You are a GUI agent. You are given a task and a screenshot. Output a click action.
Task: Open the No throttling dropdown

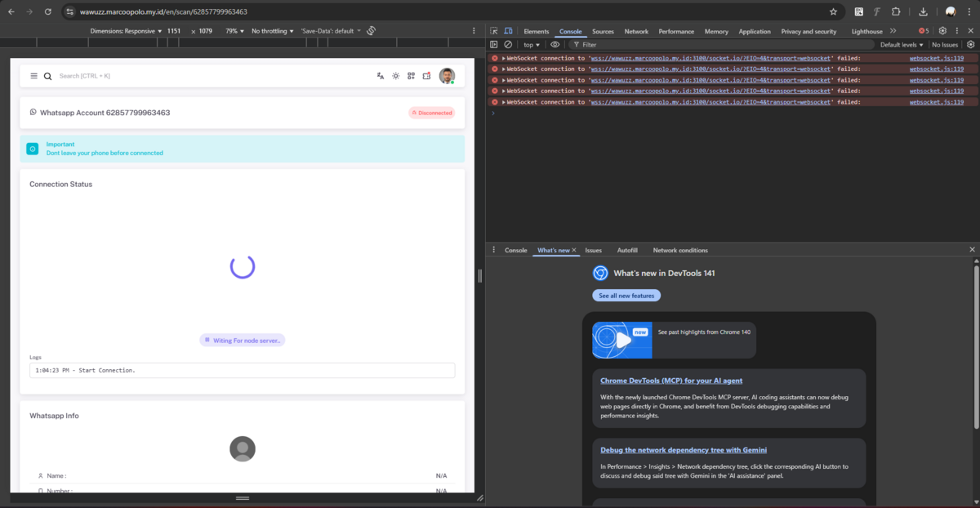coord(273,31)
